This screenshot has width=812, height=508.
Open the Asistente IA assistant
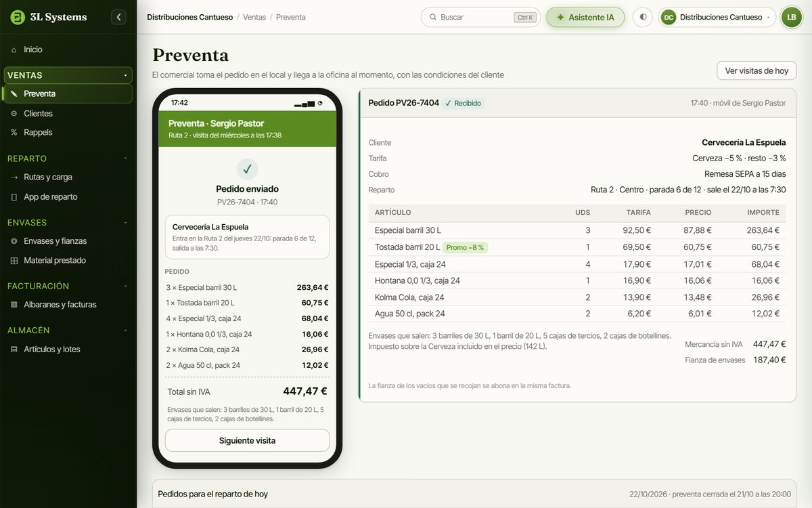(x=585, y=17)
